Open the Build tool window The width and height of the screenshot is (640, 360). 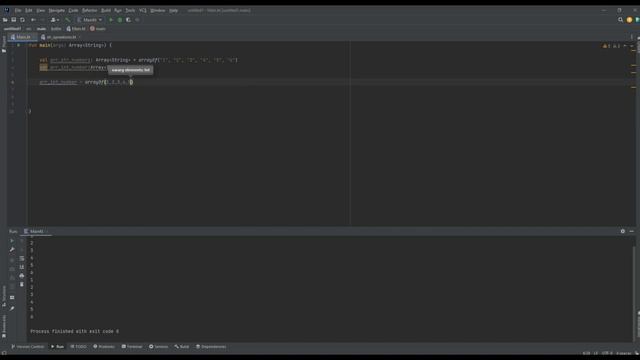182,347
